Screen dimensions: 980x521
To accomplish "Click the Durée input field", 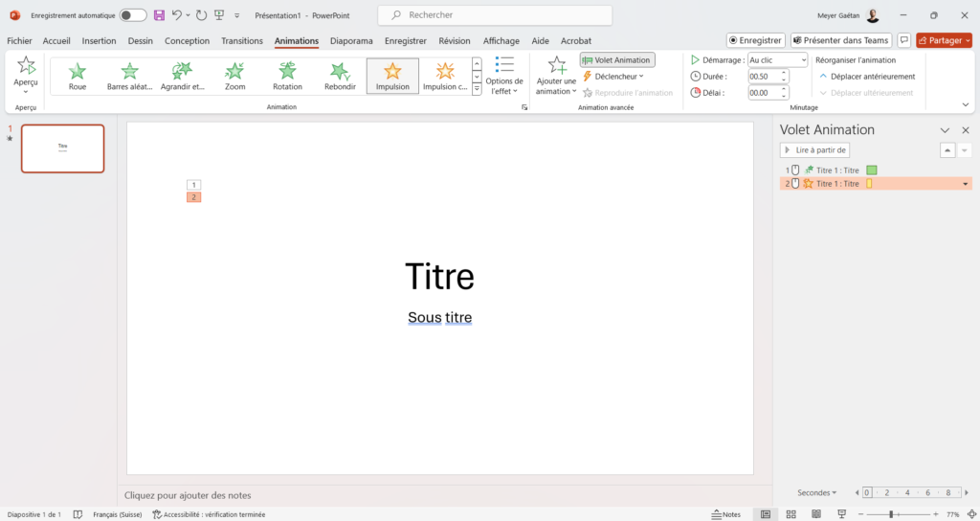I will (x=764, y=77).
